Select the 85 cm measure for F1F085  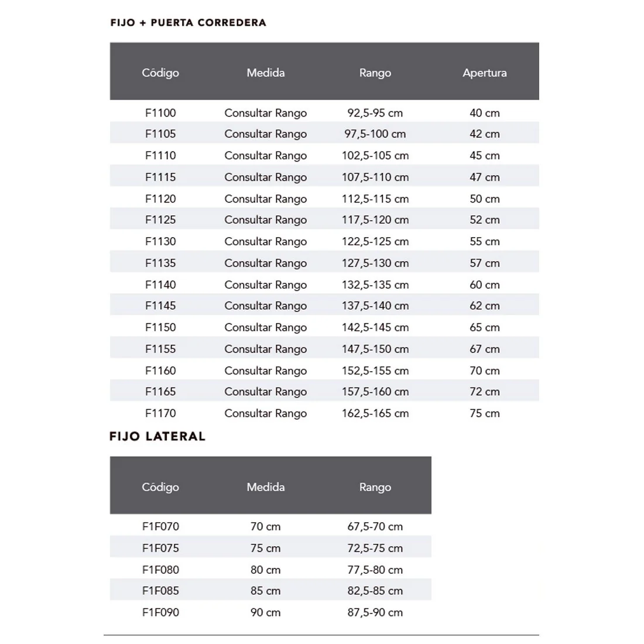265,591
